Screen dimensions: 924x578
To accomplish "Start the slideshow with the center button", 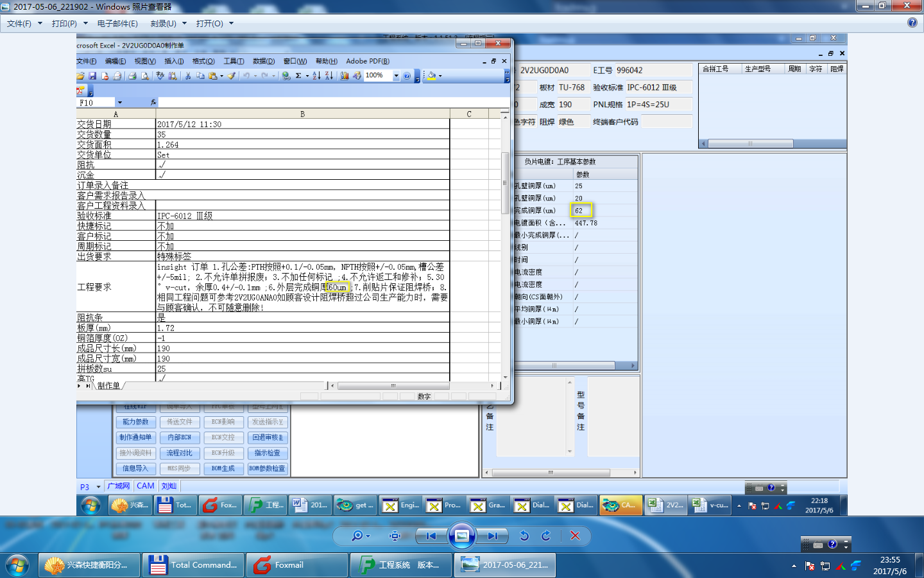I will click(x=461, y=536).
